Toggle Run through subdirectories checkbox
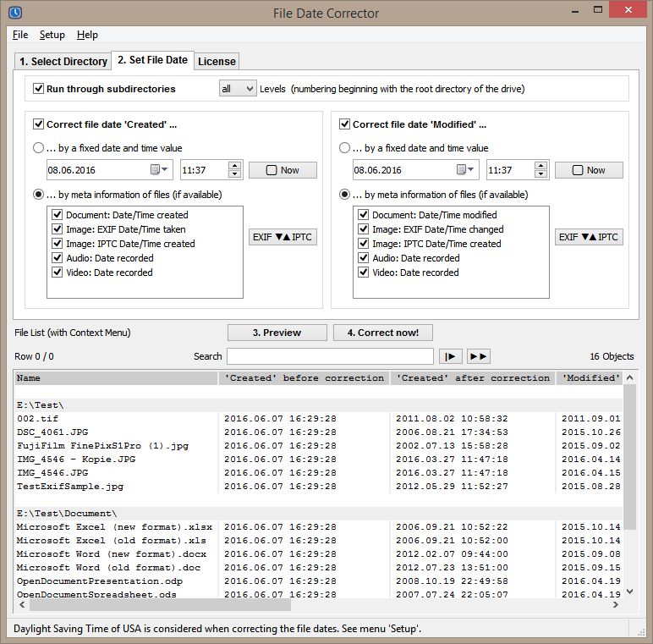 point(39,88)
